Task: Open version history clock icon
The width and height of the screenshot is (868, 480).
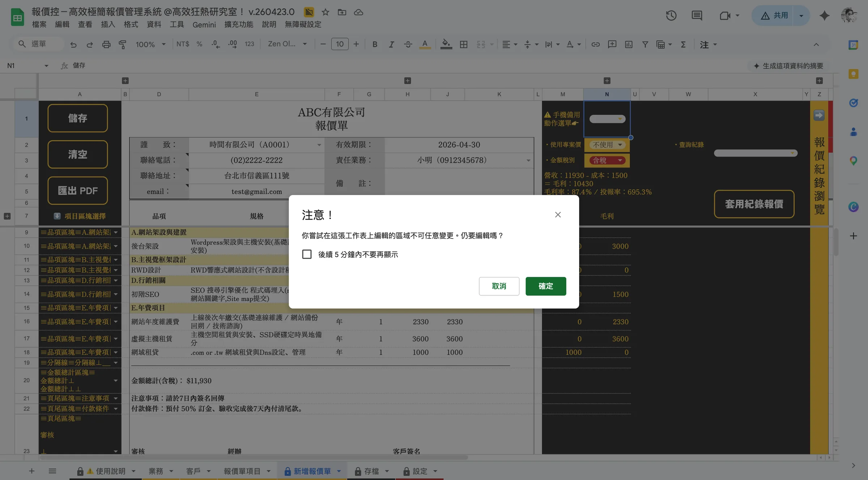Action: [x=671, y=16]
